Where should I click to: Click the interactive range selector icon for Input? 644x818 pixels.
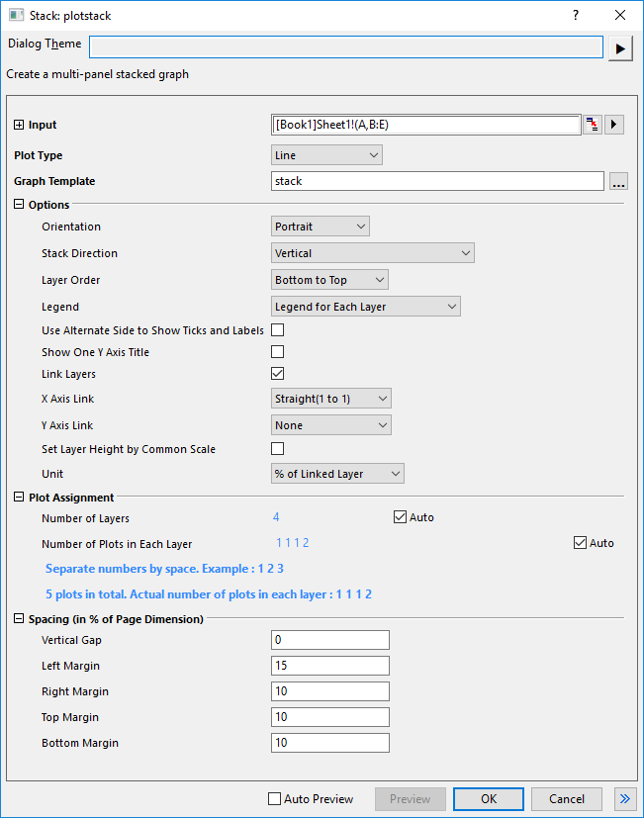tap(592, 125)
